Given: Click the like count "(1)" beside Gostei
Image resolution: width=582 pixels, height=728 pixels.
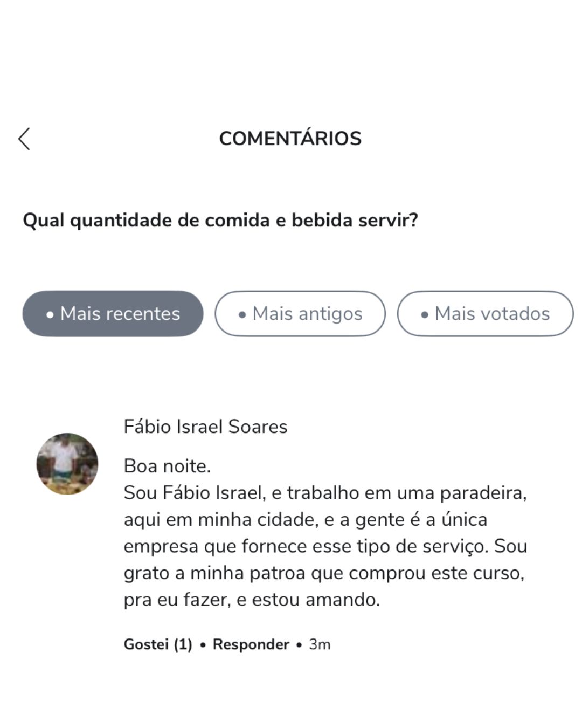Looking at the screenshot, I should [183, 644].
